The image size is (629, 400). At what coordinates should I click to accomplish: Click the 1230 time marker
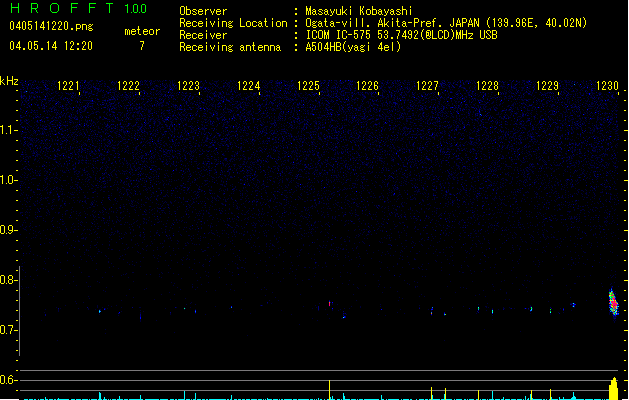point(607,86)
